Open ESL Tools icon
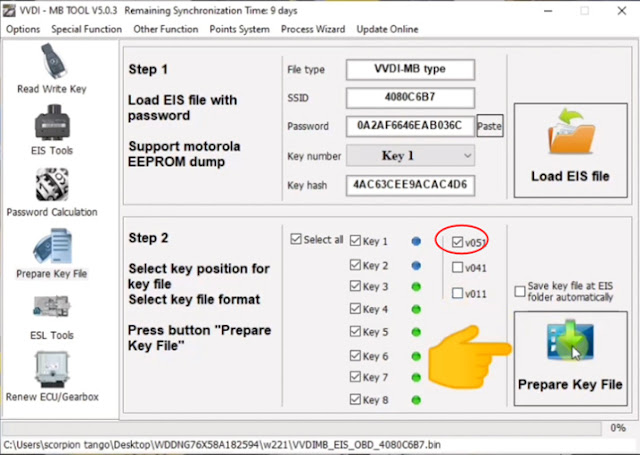Screen dimensions: 640x455 click(52, 307)
